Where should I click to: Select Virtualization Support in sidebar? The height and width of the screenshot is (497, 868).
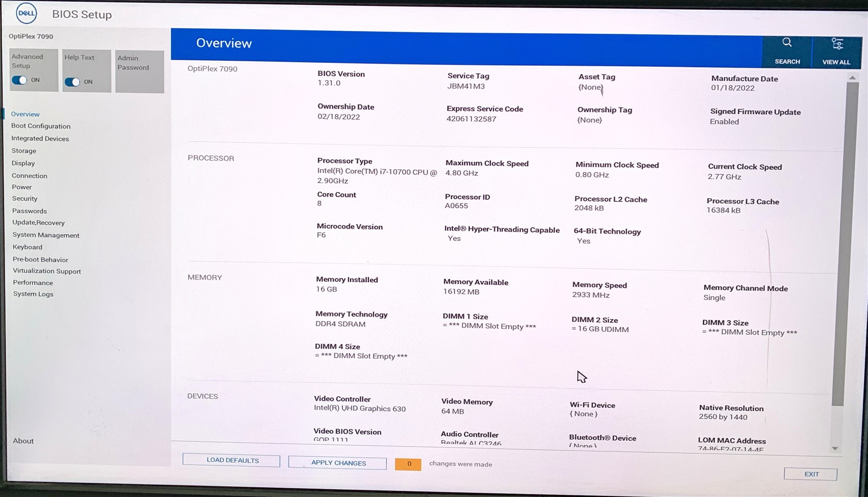click(47, 271)
